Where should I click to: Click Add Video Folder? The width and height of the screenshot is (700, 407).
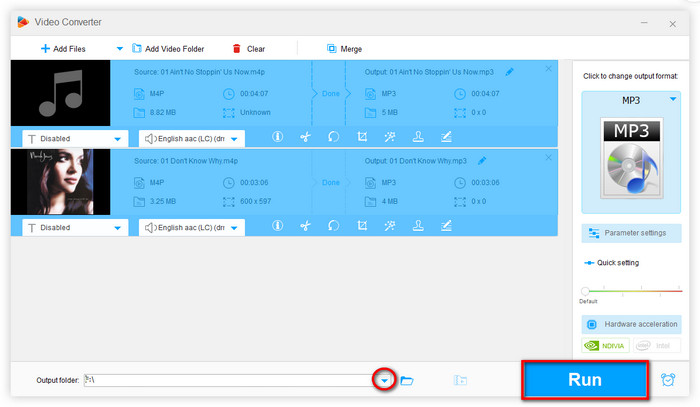click(168, 49)
